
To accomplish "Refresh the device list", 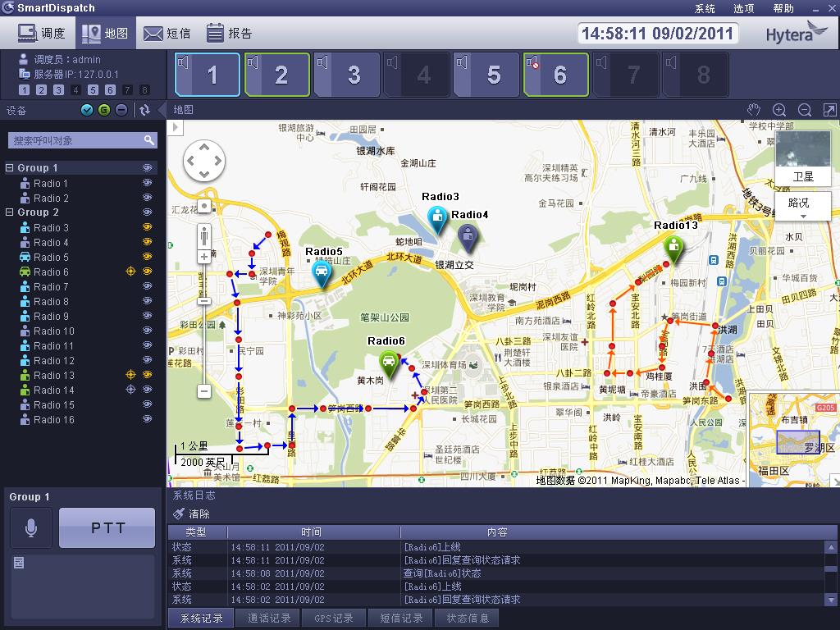I will click(144, 110).
